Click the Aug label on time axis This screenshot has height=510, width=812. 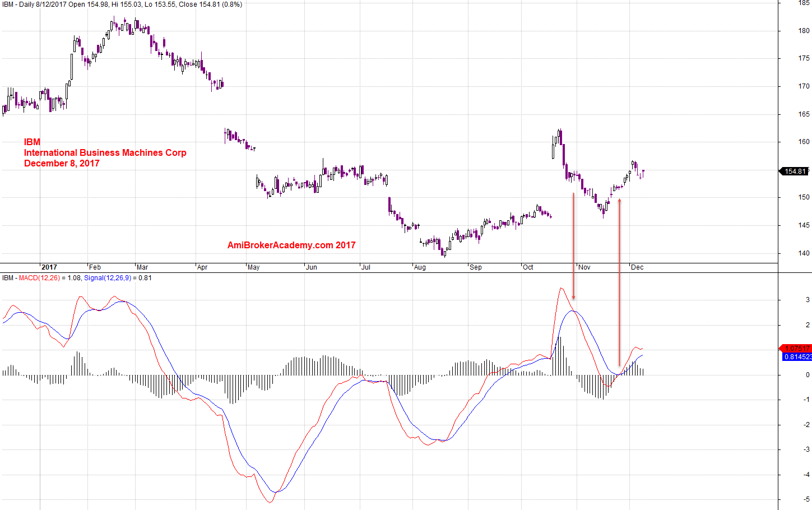(420, 267)
